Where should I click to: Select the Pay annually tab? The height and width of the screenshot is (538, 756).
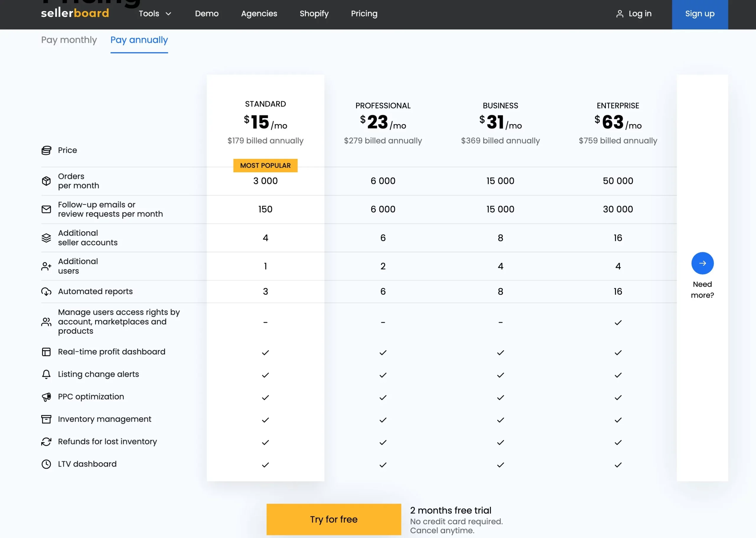(x=139, y=40)
